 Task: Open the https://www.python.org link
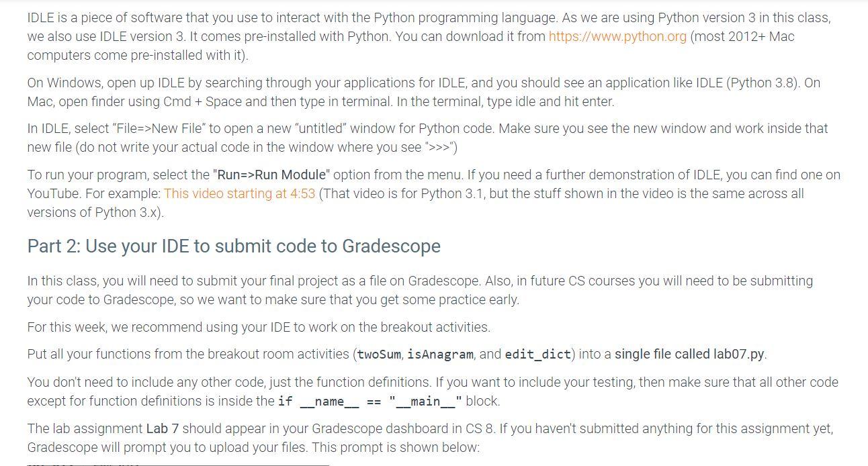[617, 36]
